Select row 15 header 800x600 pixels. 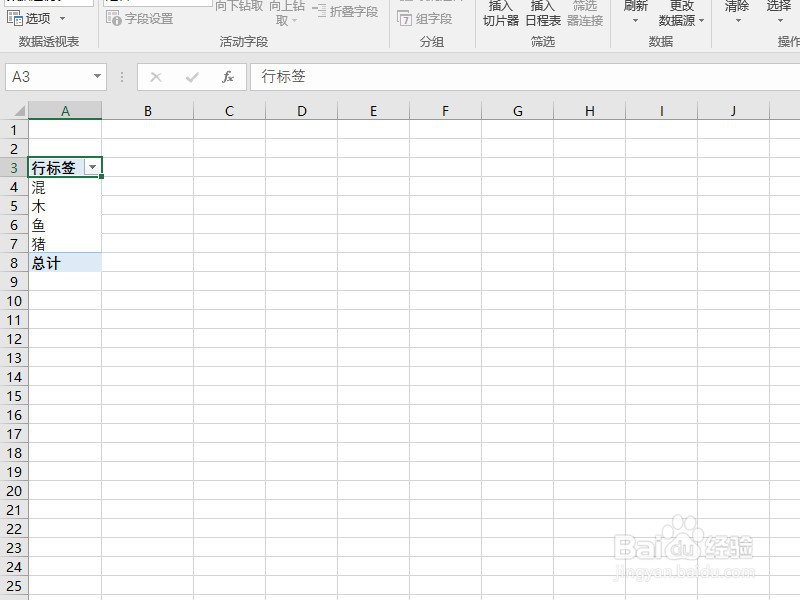(x=14, y=396)
